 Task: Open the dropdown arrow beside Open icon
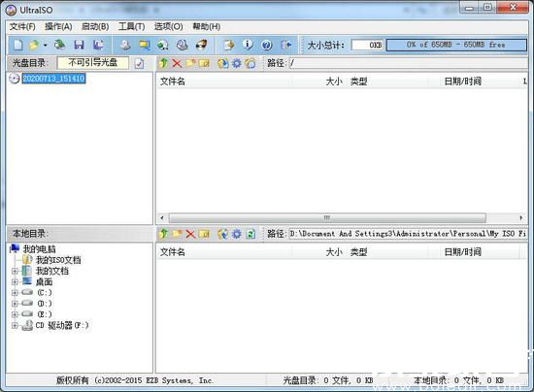pos(45,45)
